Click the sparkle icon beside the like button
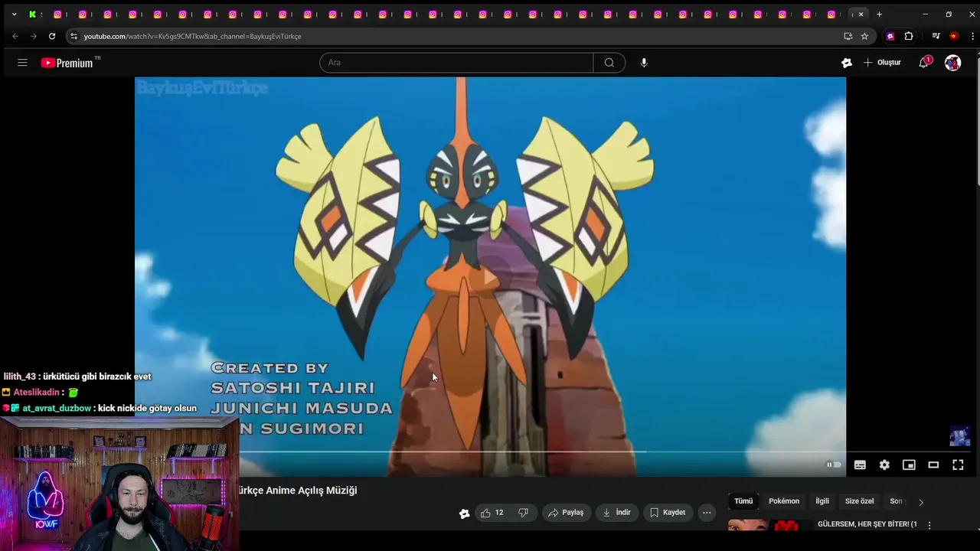Image resolution: width=980 pixels, height=551 pixels. pos(464,513)
